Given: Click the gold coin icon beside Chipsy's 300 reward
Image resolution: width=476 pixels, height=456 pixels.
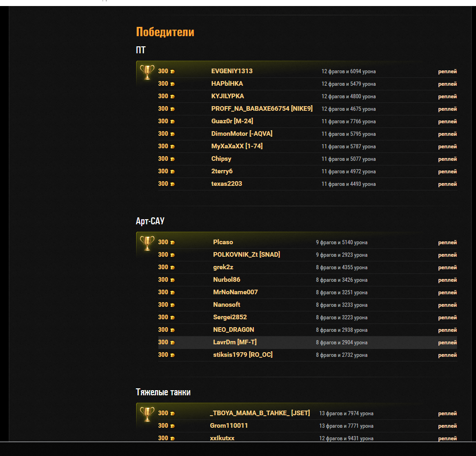Looking at the screenshot, I should 173,159.
